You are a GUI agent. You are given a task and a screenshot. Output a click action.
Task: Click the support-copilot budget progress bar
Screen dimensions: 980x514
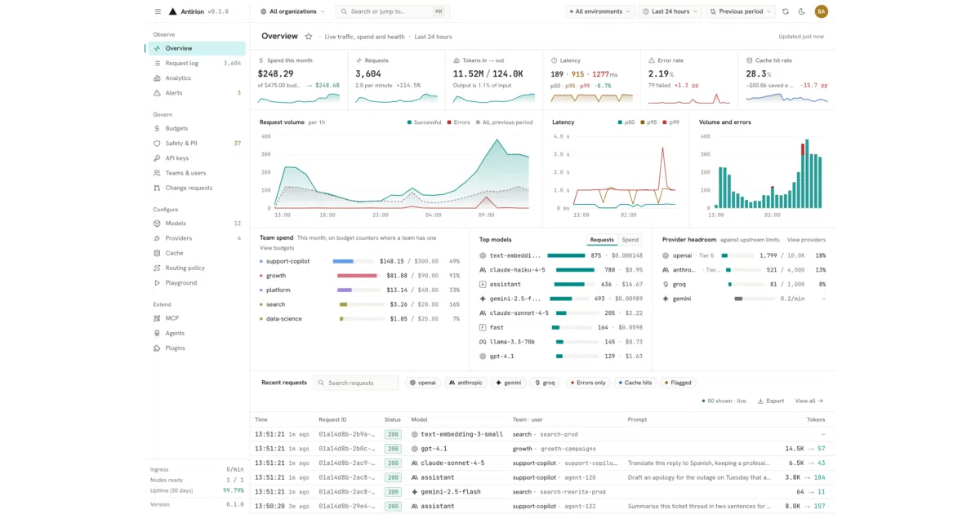[x=353, y=261]
